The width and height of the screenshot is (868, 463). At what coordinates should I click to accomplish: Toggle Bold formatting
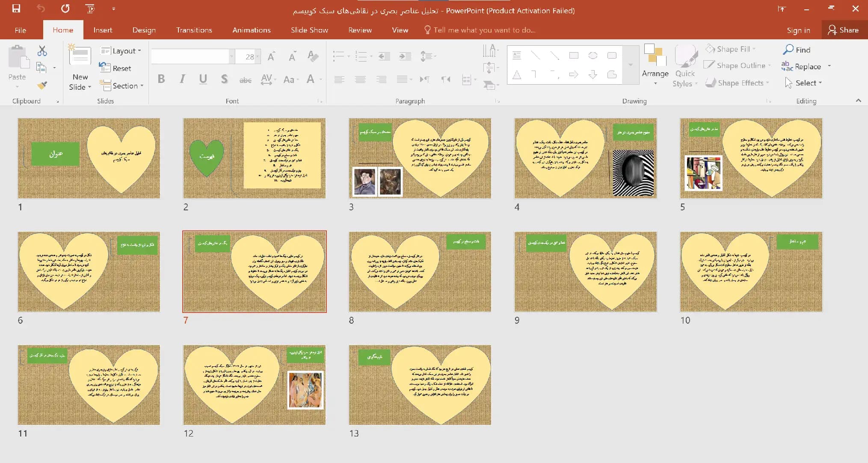(x=161, y=79)
